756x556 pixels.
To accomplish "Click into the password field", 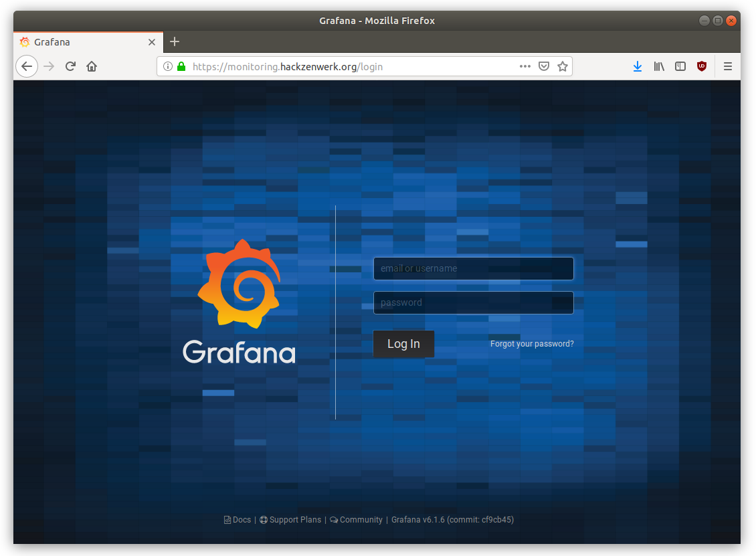I will 473,302.
